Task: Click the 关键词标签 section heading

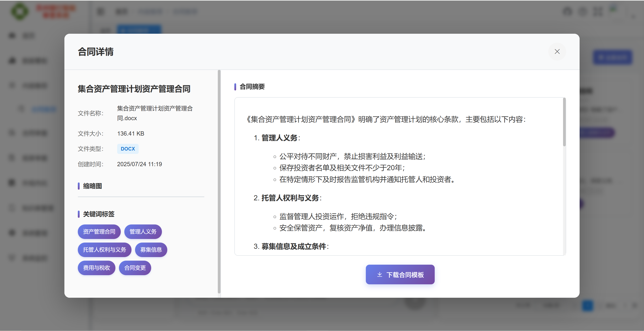Action: tap(98, 214)
